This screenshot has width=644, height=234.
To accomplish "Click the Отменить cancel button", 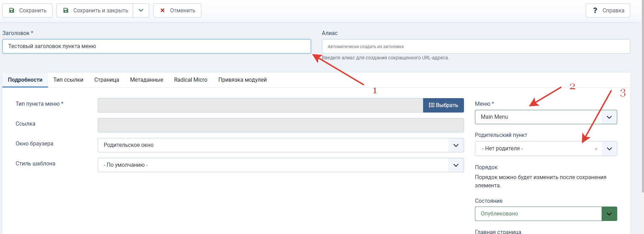I will tap(177, 10).
